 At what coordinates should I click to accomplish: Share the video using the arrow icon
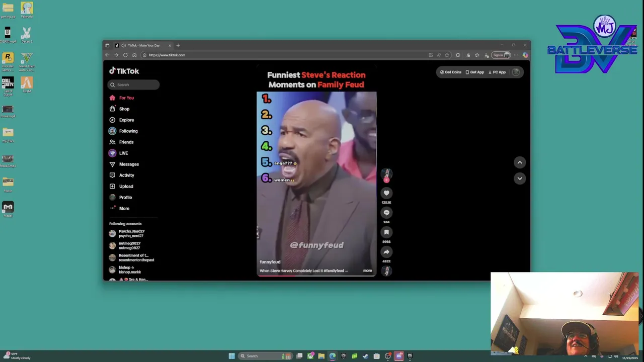[386, 252]
